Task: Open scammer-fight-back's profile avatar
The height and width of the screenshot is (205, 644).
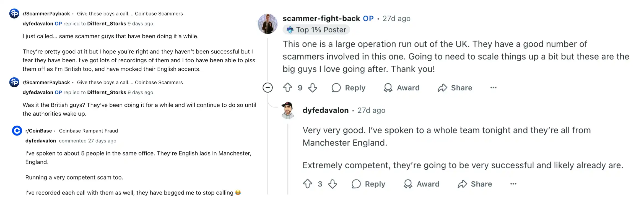Action: [x=268, y=24]
